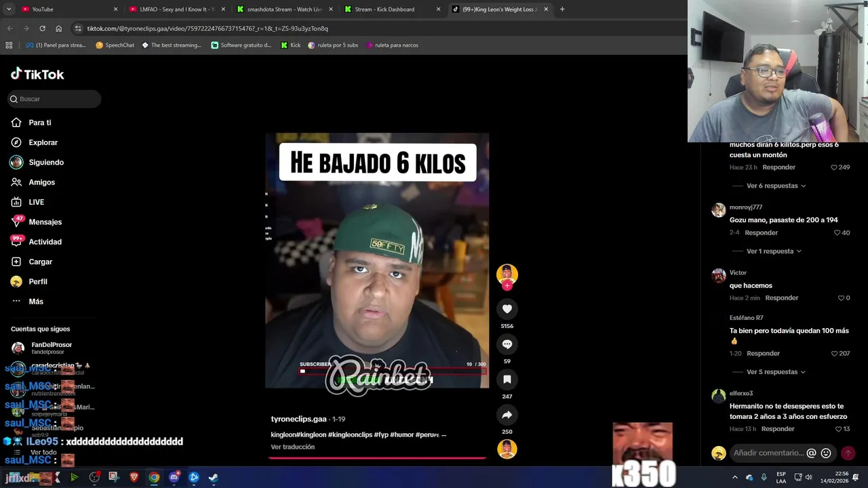Image resolution: width=868 pixels, height=488 pixels.
Task: Reload the page
Action: (x=42, y=28)
